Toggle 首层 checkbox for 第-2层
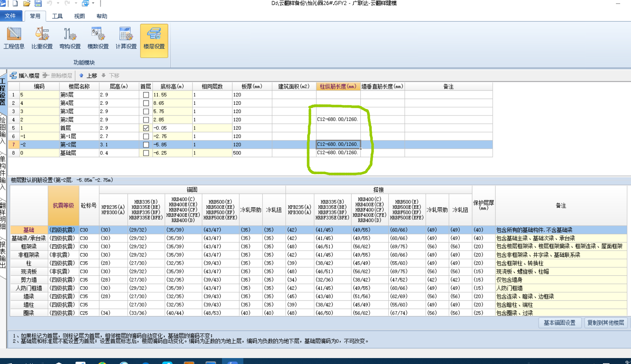Viewport: 631px width, 364px height. click(x=146, y=145)
